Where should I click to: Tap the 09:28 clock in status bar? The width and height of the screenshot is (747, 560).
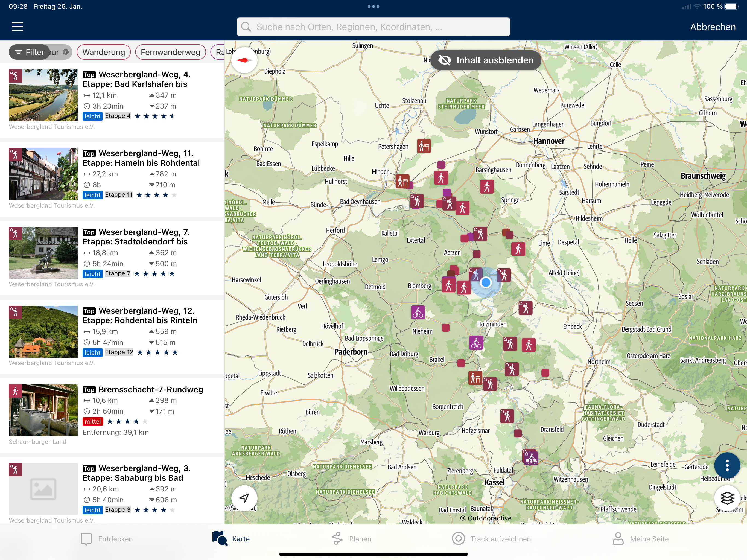click(x=18, y=6)
